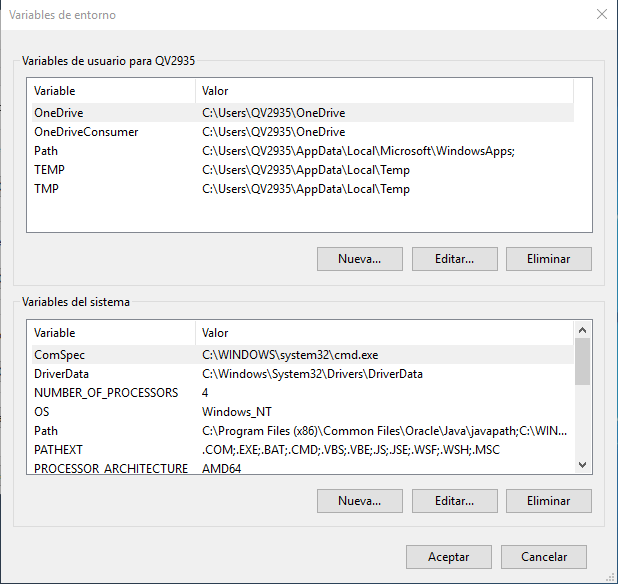Select the OneDrive user variable row
Viewport: 618px width, 584px height.
point(59,113)
